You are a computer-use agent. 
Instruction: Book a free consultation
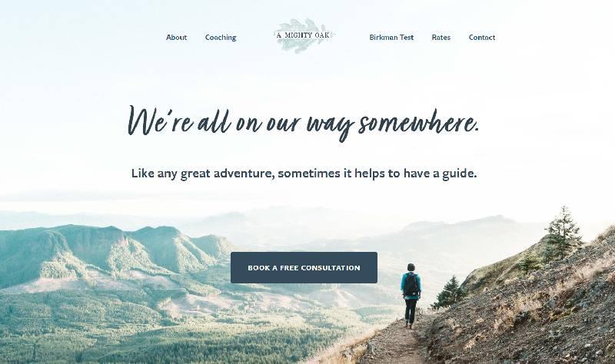tap(304, 267)
